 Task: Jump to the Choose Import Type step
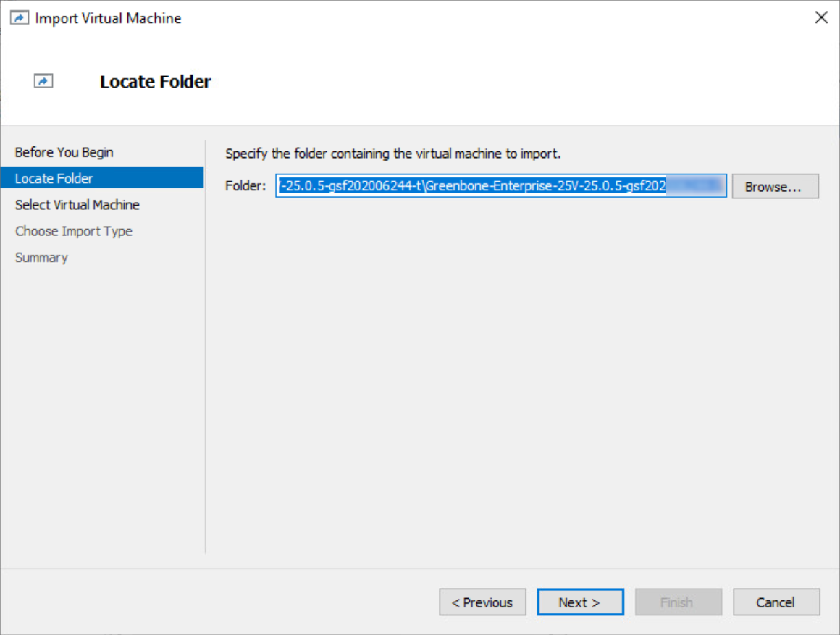click(x=73, y=231)
